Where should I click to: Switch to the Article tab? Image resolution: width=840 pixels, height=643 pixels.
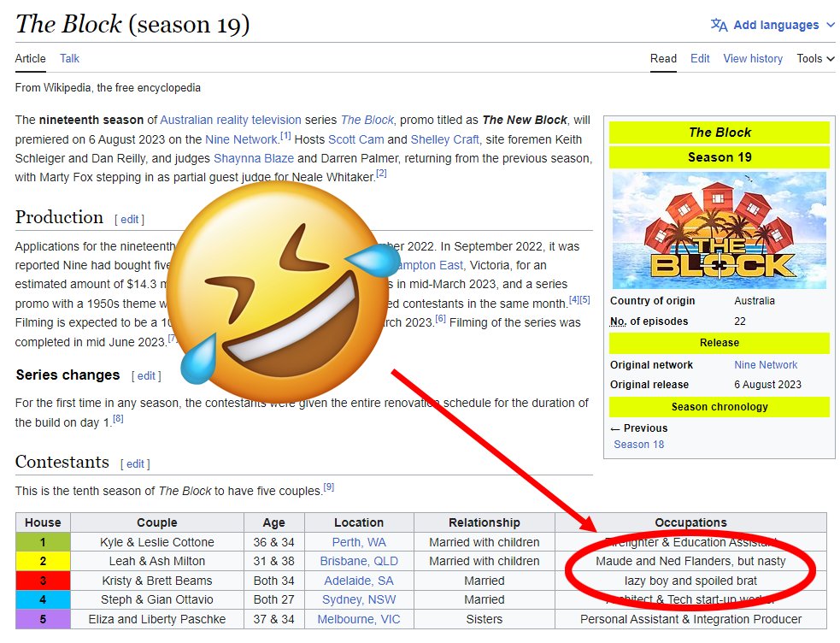point(30,58)
